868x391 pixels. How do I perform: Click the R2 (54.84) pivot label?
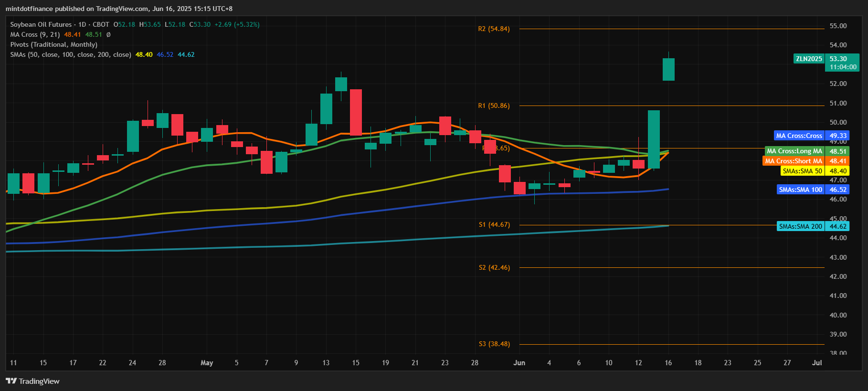pos(494,29)
